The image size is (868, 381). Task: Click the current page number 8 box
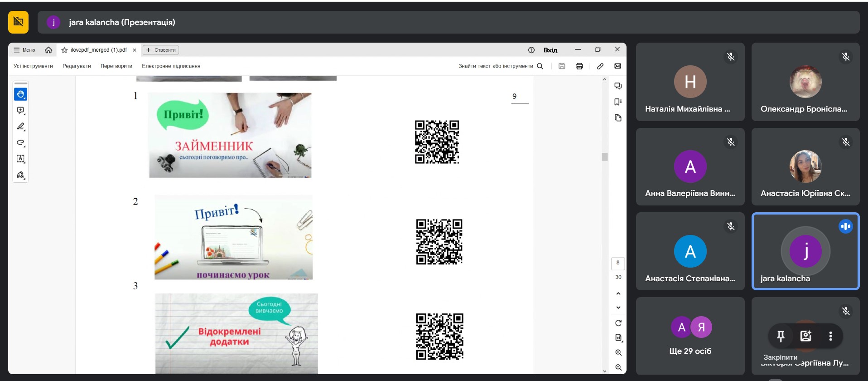(x=618, y=263)
